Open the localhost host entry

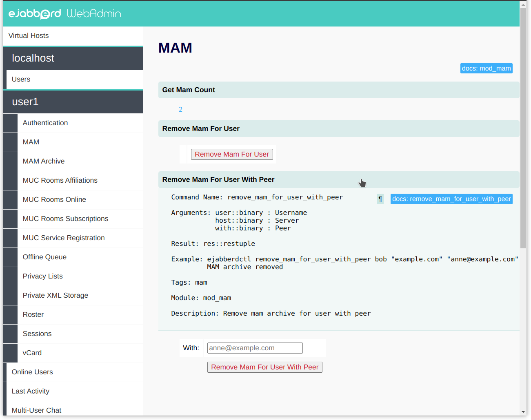pyautogui.click(x=73, y=58)
